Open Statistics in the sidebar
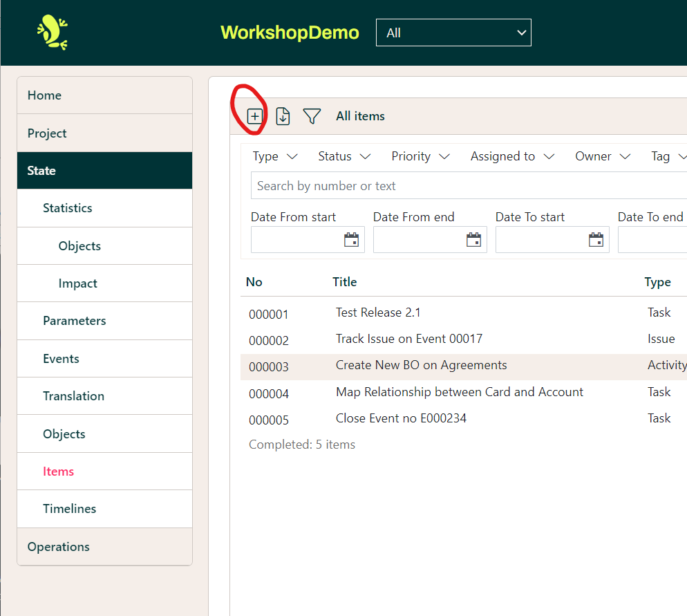This screenshot has height=616, width=687. pos(67,208)
